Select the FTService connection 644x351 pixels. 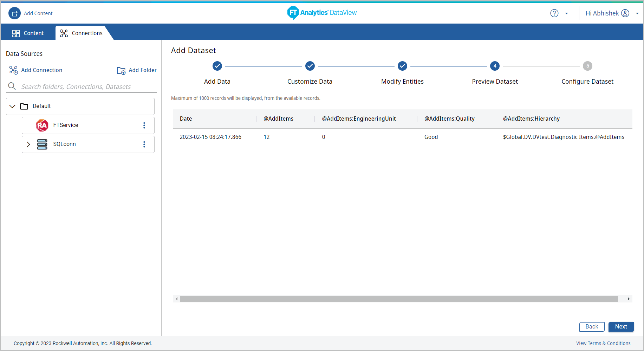88,125
